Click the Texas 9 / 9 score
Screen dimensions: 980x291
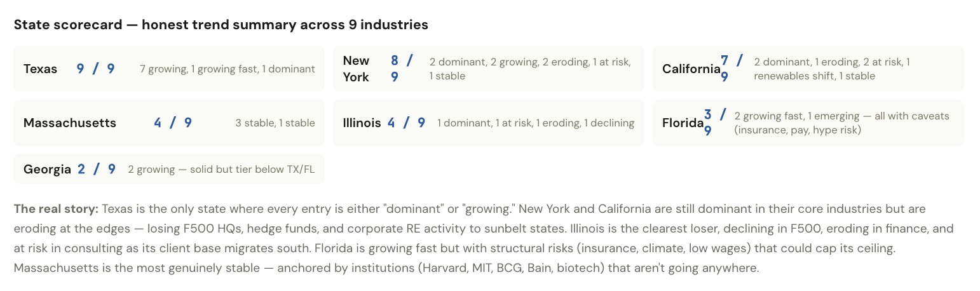tap(95, 69)
